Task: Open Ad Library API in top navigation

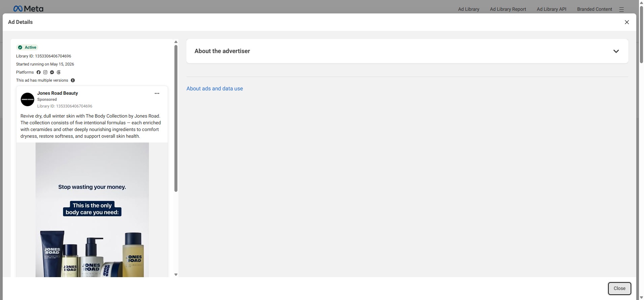Action: coord(551,9)
